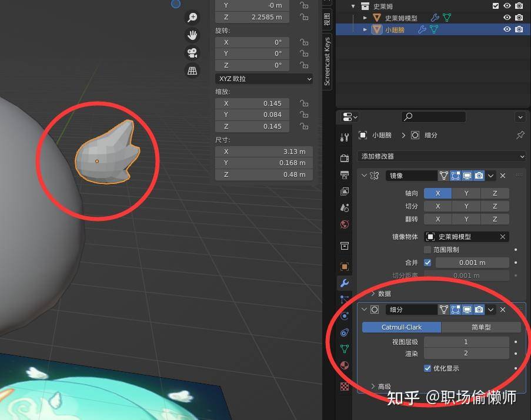The height and width of the screenshot is (420, 531).
Task: Uncheck the 史莱姆 collection exclude checkbox
Action: coord(496,6)
